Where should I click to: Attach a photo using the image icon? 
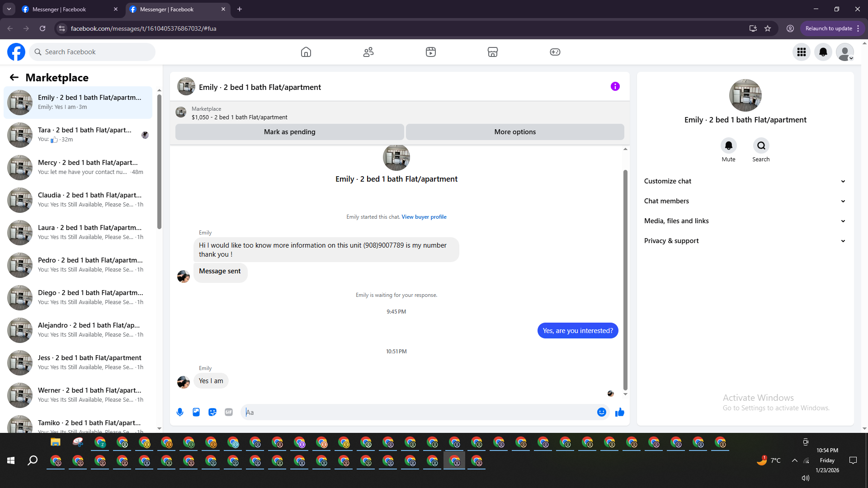pyautogui.click(x=196, y=412)
